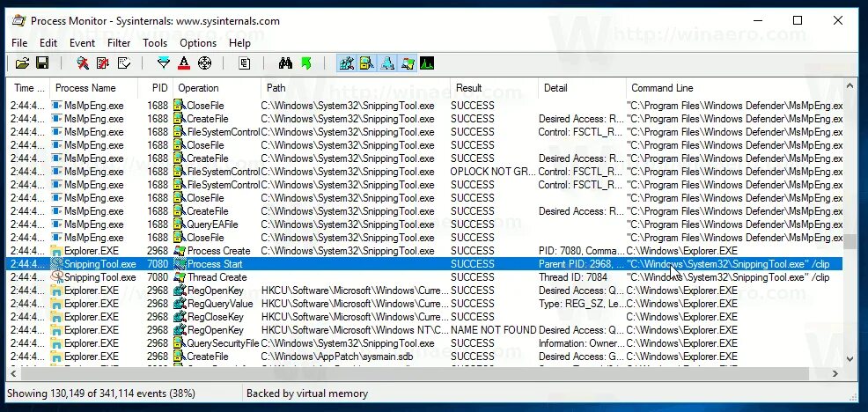Select the Thread Create operation cell
Image resolution: width=868 pixels, height=412 pixels.
217,277
